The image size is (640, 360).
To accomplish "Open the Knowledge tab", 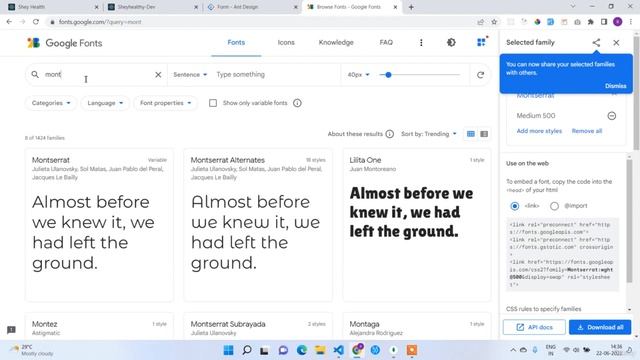I will [x=336, y=42].
